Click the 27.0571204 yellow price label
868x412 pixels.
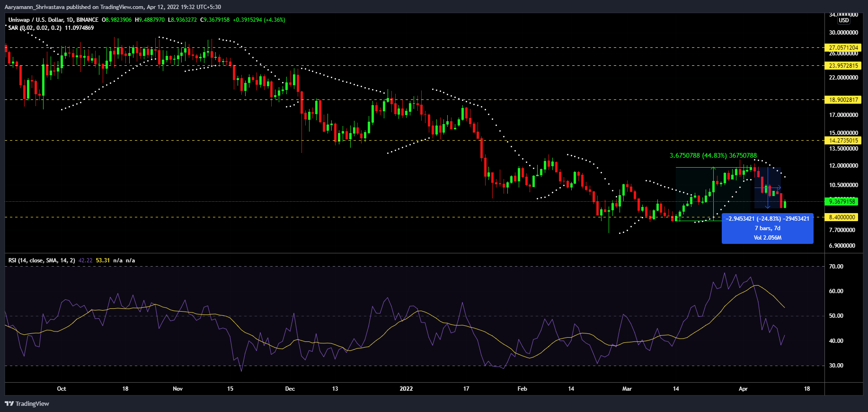point(843,48)
